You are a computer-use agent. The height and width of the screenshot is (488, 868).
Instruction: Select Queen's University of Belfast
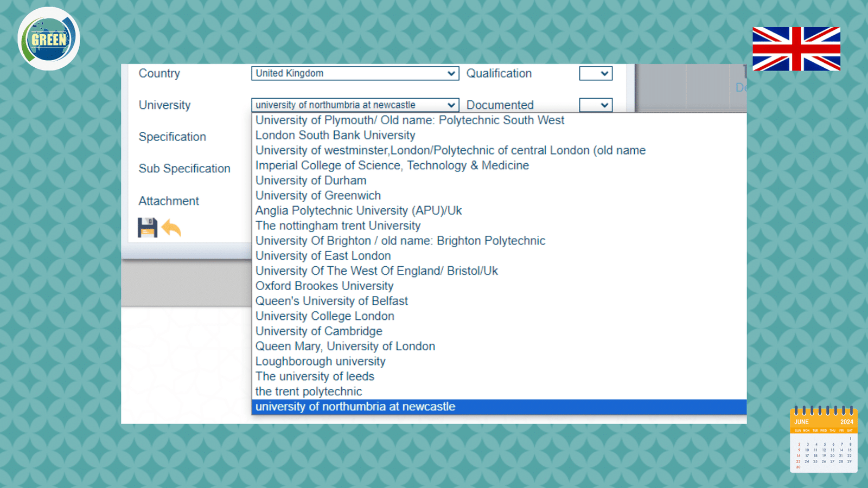point(331,301)
